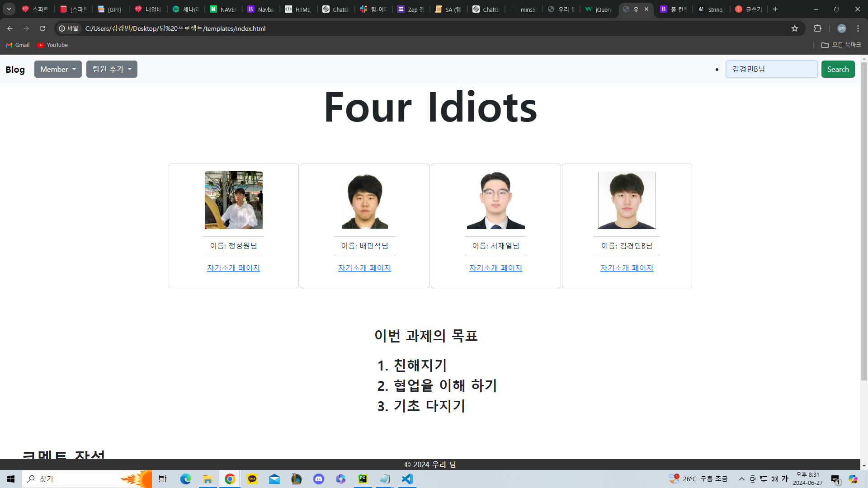Screen dimensions: 868x488
Task: Reload the page with refresh icon
Action: [x=42, y=28]
